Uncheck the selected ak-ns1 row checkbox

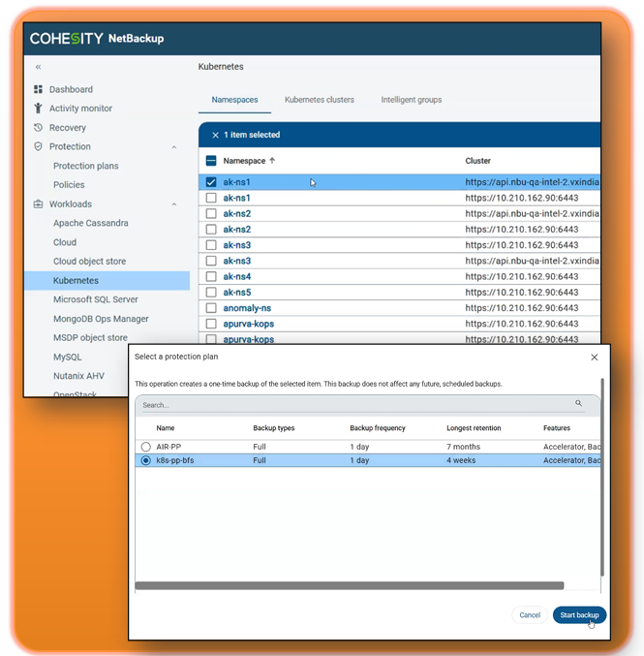coord(211,182)
